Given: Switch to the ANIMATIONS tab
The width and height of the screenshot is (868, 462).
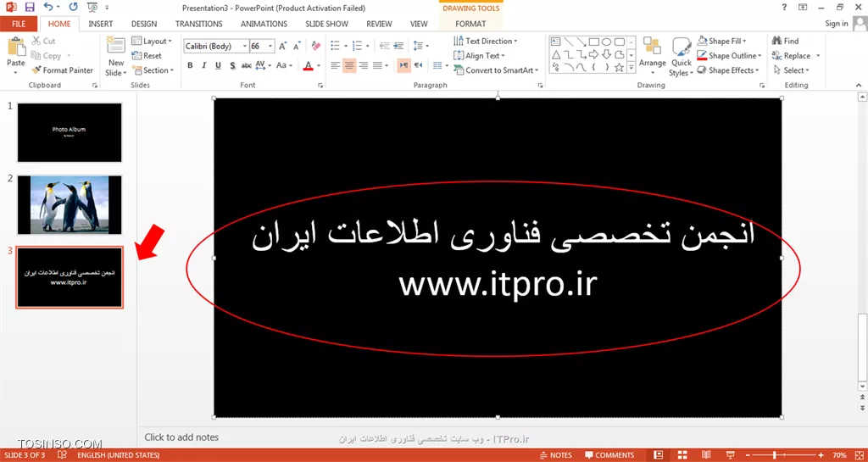Looking at the screenshot, I should coord(264,24).
